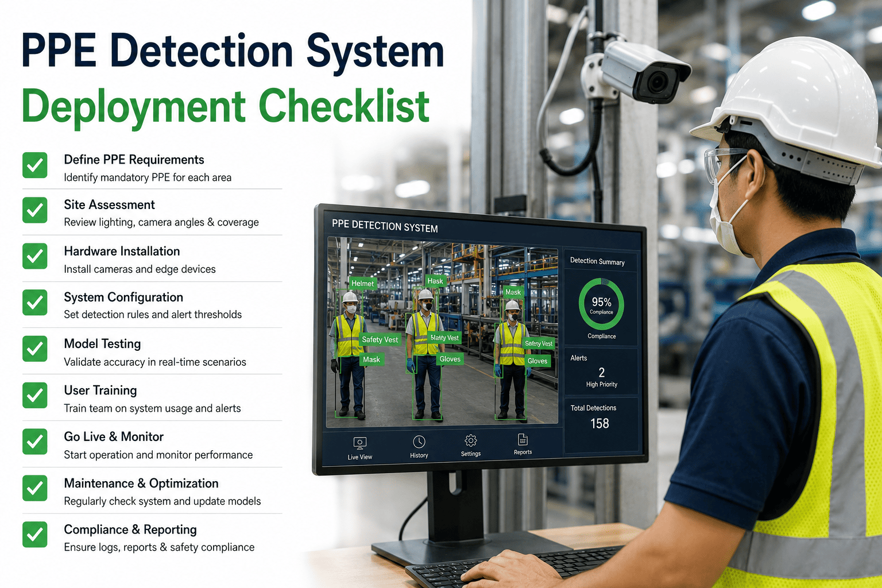Select the Hask detection label

click(x=435, y=281)
